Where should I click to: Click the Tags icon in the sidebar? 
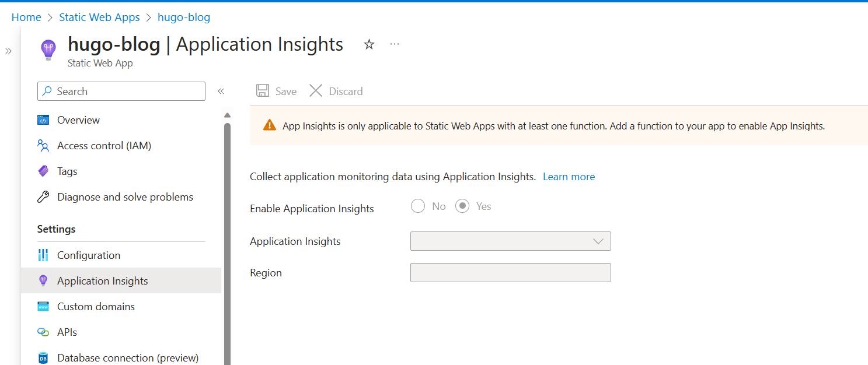click(43, 171)
